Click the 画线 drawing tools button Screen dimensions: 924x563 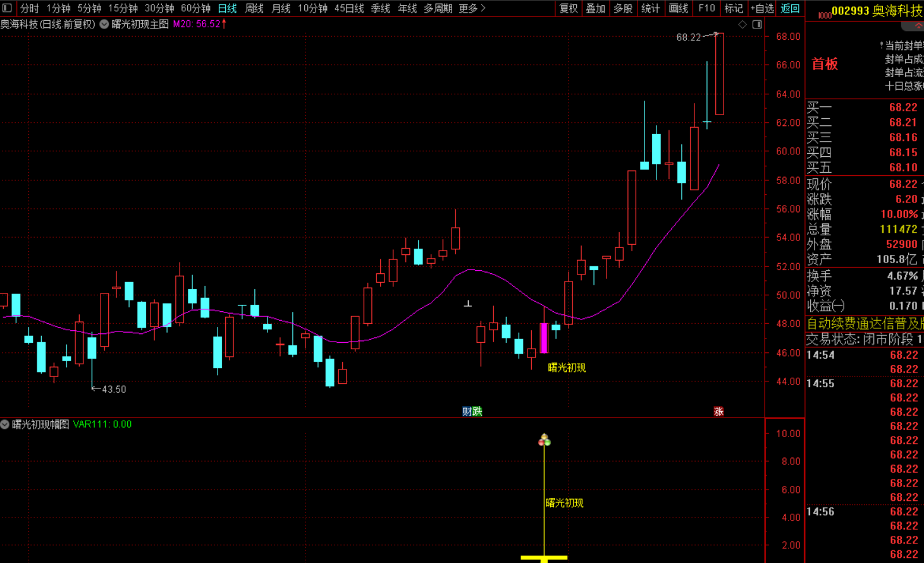[678, 8]
